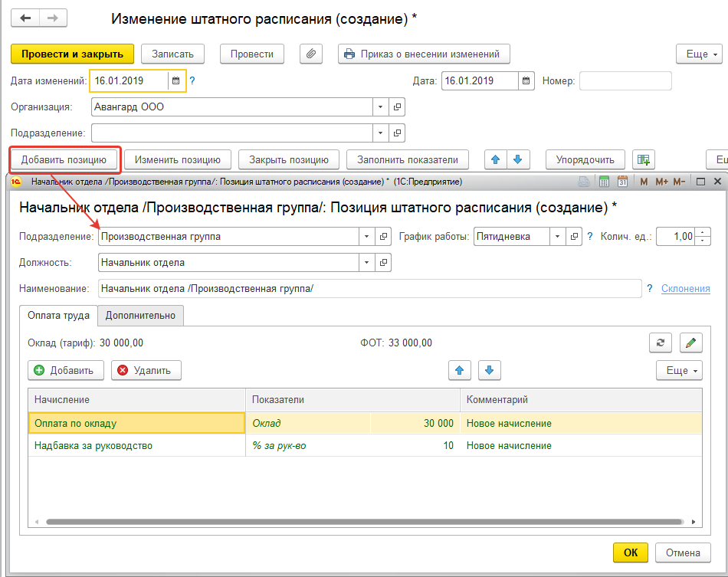The height and width of the screenshot is (577, 728).
Task: Expand the График работы dropdown
Action: (557, 237)
